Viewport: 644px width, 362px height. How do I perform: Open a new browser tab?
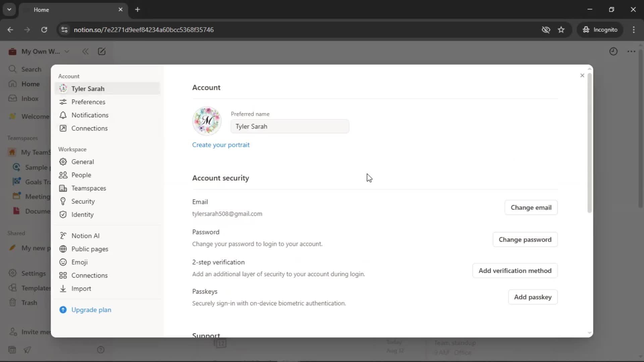click(x=138, y=9)
